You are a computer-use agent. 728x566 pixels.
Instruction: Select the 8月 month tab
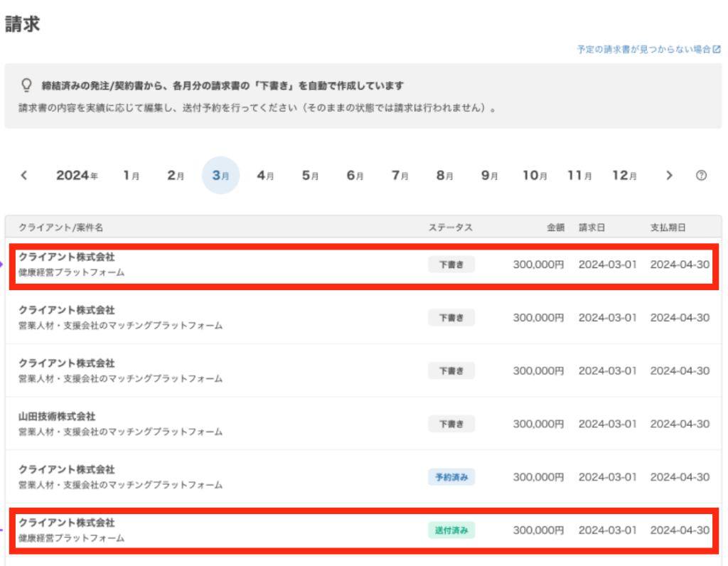(x=444, y=176)
